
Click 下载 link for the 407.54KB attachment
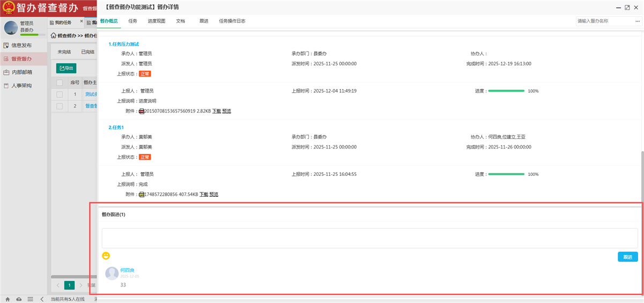pos(204,194)
